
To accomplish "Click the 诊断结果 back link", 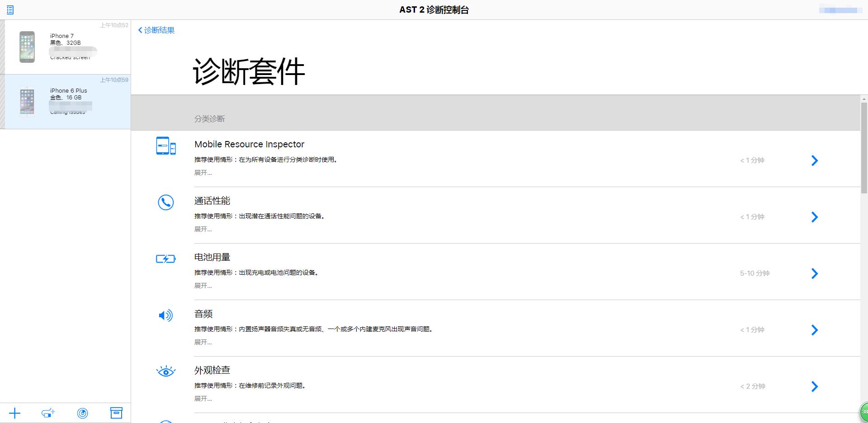I will [x=156, y=30].
